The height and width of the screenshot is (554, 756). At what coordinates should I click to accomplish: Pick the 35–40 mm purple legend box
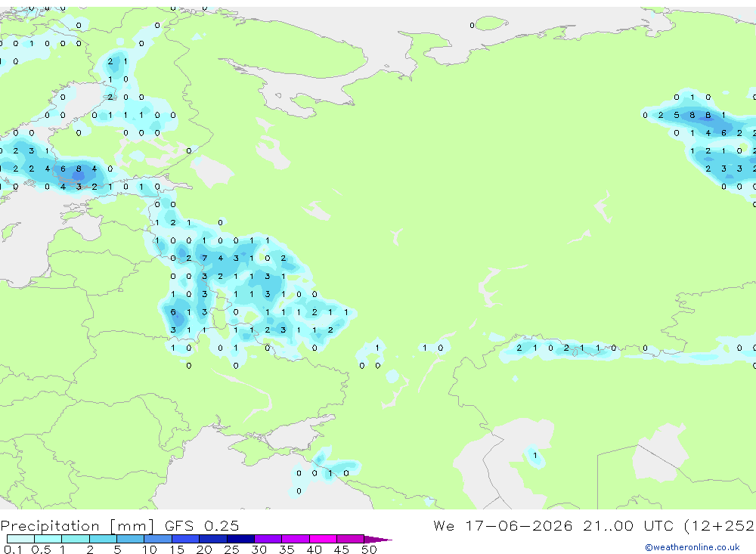click(x=296, y=539)
